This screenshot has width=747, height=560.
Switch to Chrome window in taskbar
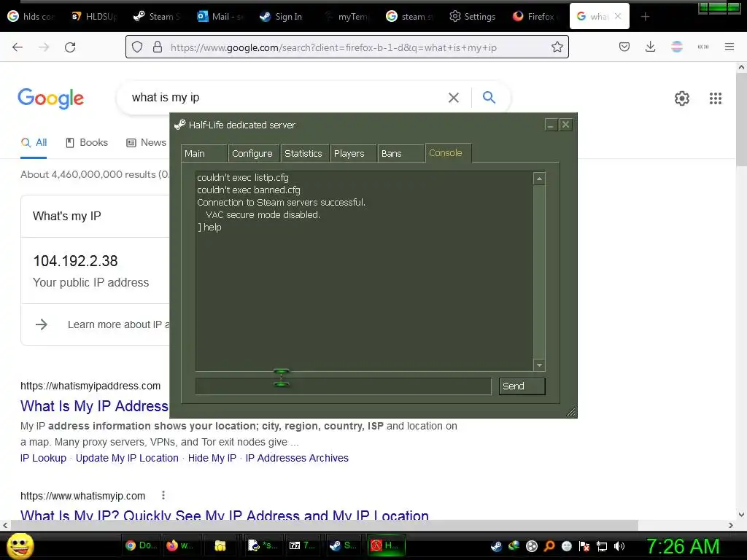(x=141, y=545)
